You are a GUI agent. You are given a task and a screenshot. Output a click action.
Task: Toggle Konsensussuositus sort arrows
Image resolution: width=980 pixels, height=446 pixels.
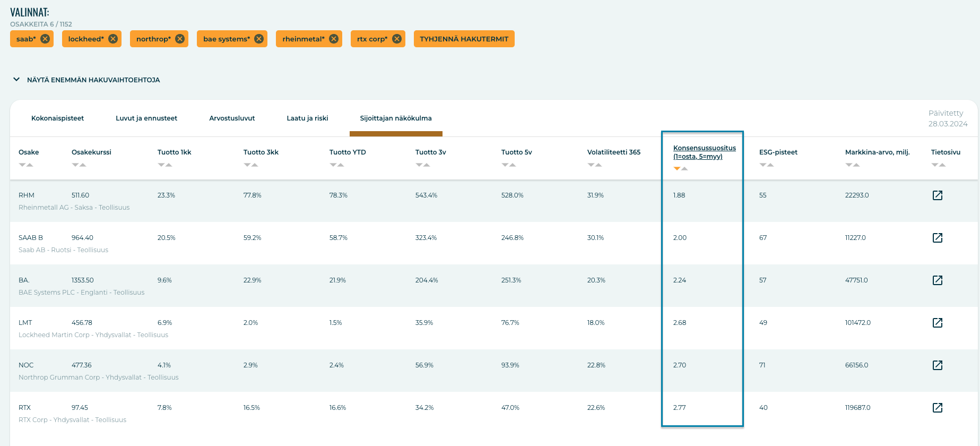[x=681, y=168]
